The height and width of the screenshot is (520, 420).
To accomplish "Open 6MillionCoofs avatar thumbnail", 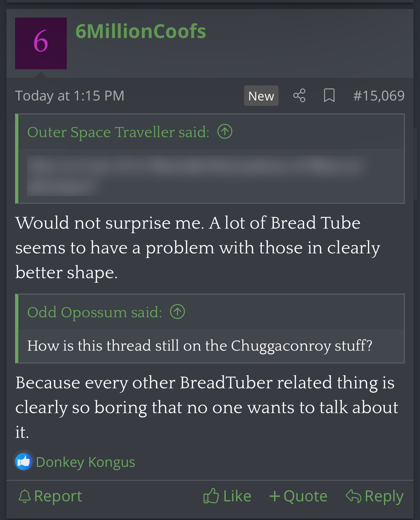I will tap(41, 43).
